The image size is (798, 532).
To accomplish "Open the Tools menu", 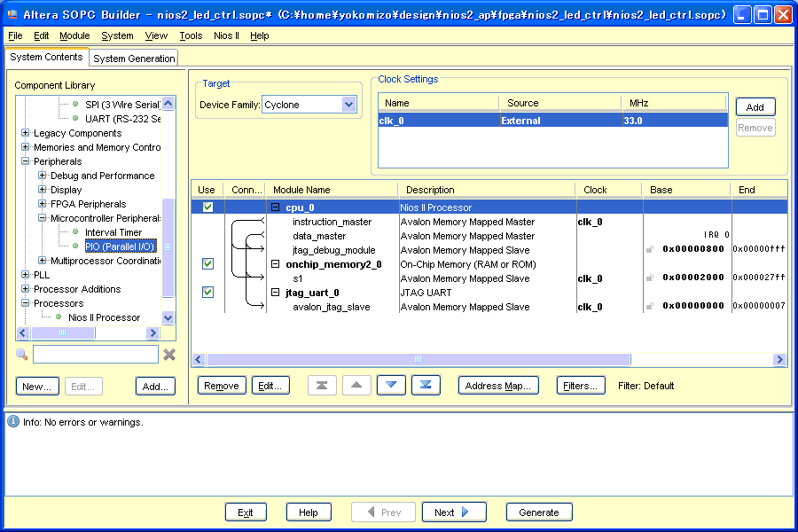I will 191,35.
